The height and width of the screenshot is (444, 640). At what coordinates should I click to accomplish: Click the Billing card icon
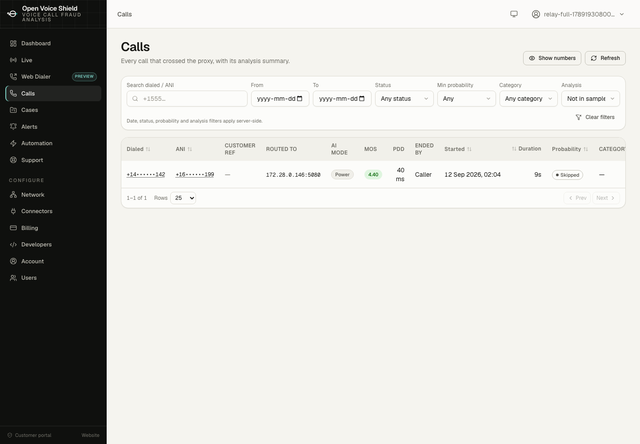coord(13,228)
